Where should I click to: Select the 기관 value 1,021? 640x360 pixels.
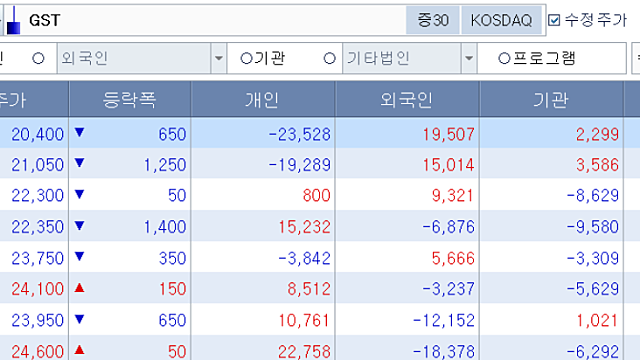[x=598, y=320]
